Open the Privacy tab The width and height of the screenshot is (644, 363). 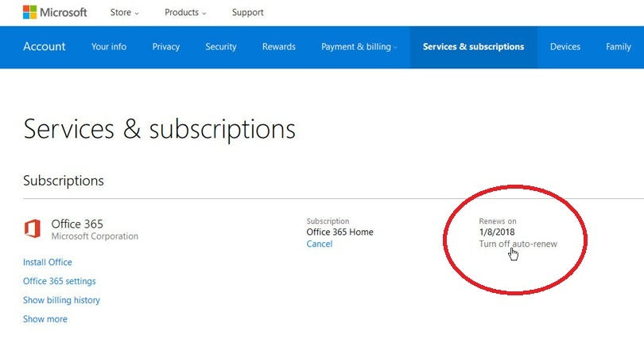[165, 47]
